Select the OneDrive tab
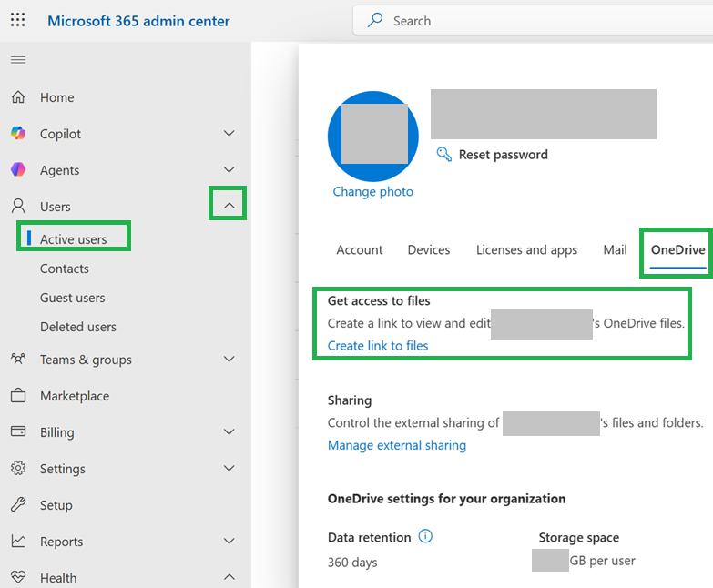Viewport: 713px width, 588px height. click(677, 250)
